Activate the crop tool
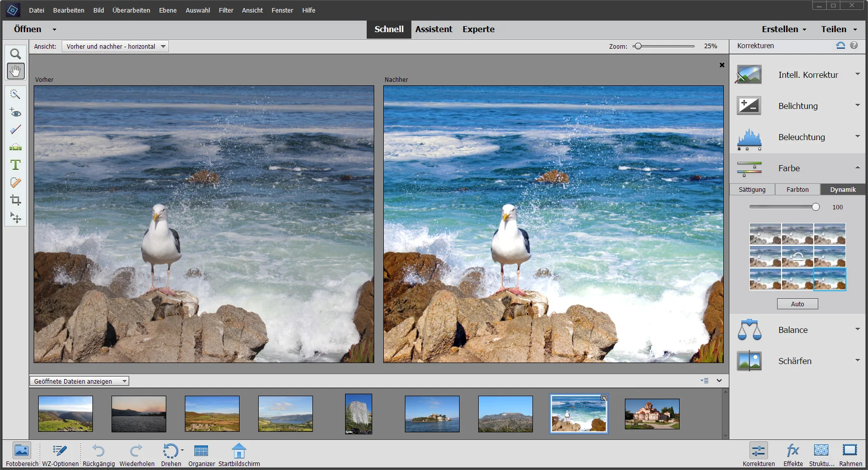This screenshot has width=868, height=470. (15, 200)
